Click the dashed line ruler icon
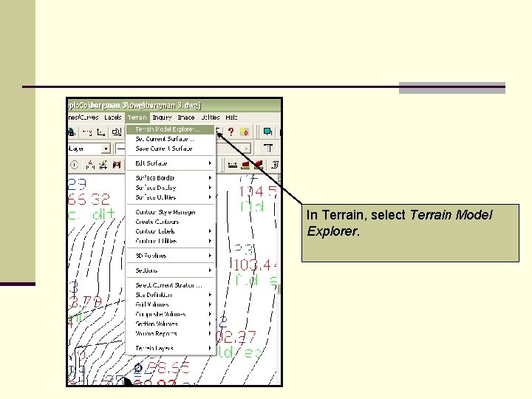Viewport: 532px width, 399px height. pos(233,166)
